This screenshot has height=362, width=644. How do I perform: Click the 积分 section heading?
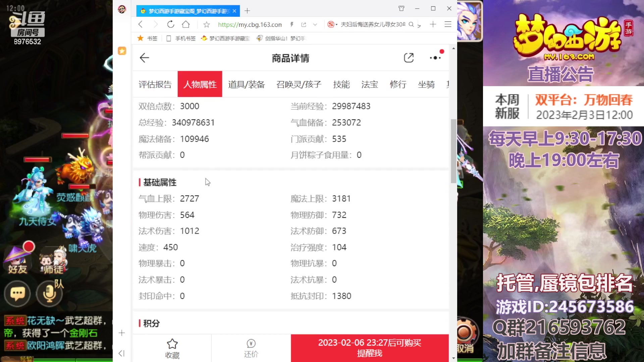[151, 323]
